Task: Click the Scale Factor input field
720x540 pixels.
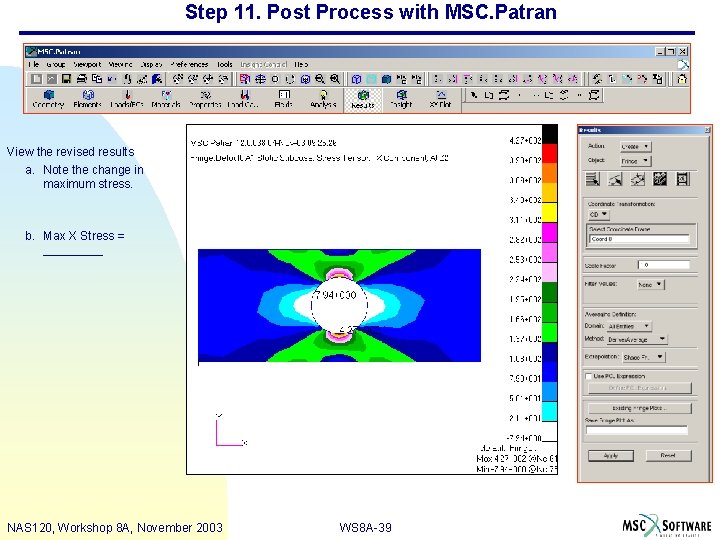Action: point(664,265)
